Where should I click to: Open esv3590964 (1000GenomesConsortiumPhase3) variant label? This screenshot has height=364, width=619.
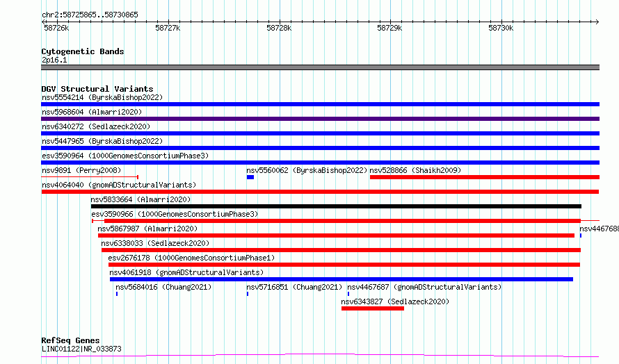[x=125, y=156]
